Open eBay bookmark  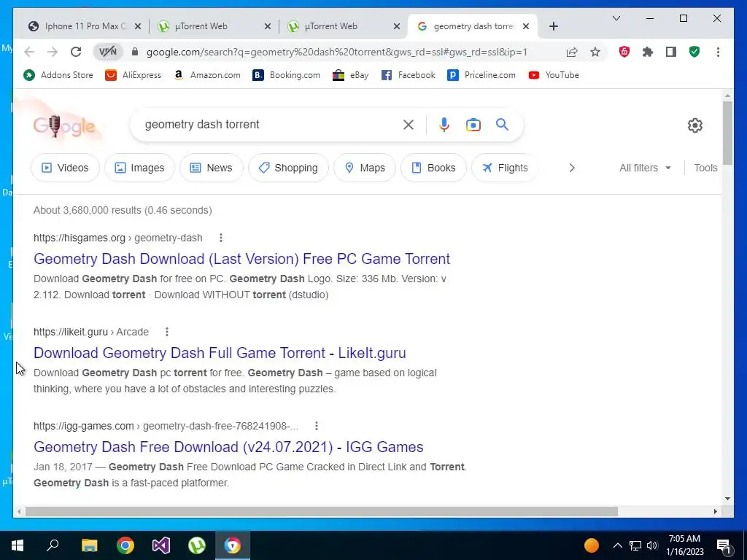[x=351, y=75]
